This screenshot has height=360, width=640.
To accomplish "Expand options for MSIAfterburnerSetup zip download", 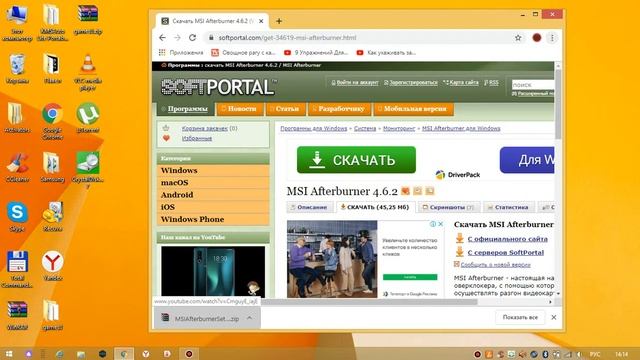I will 249,318.
